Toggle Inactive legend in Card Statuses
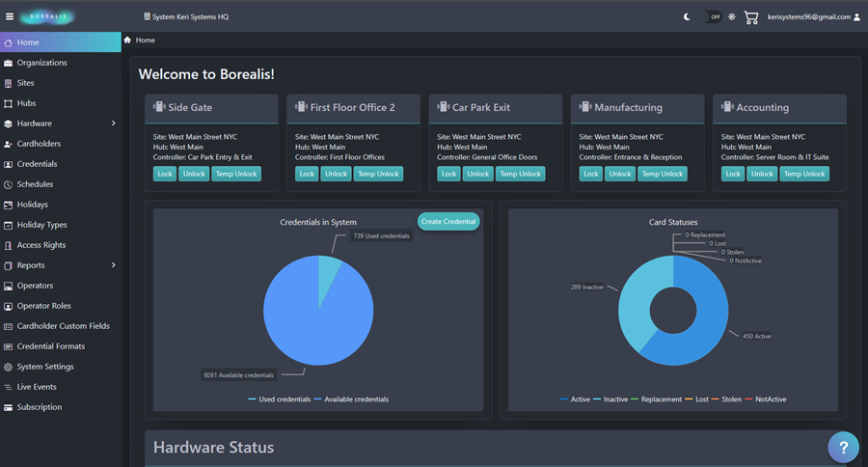868x467 pixels. (x=610, y=399)
